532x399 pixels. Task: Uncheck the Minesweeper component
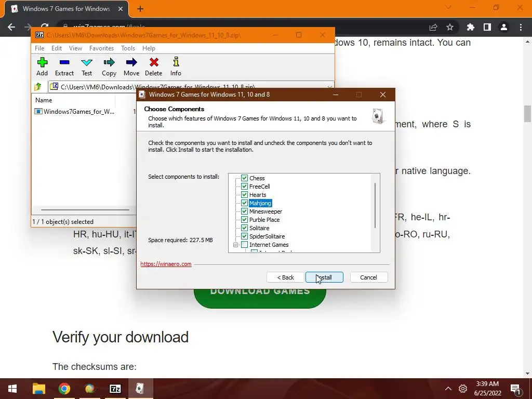[244, 211]
